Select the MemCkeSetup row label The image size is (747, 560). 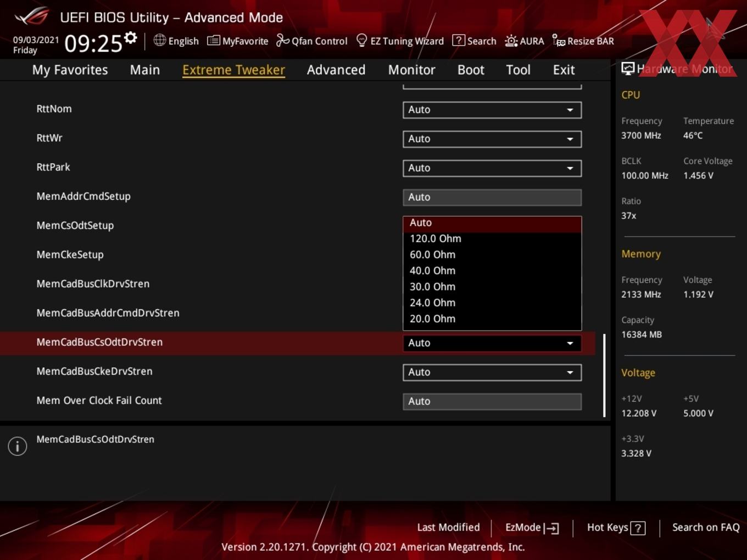click(70, 255)
